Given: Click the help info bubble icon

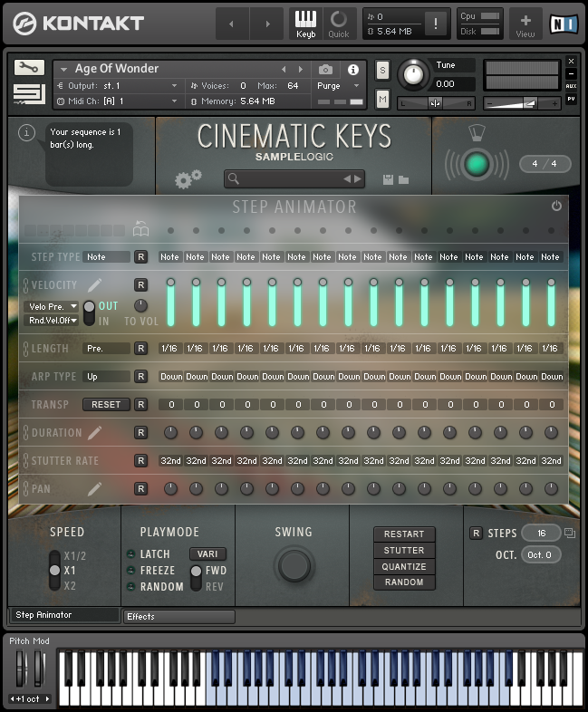Looking at the screenshot, I should (x=26, y=132).
